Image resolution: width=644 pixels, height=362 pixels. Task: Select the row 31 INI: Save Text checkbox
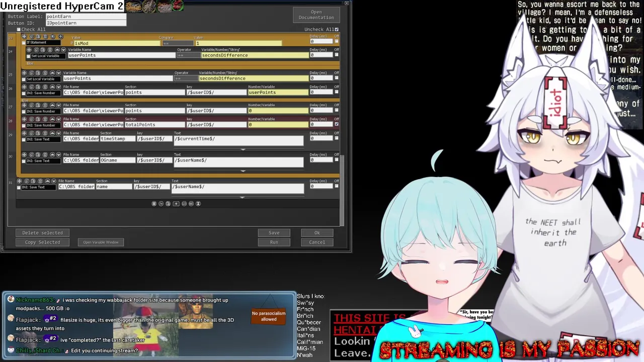point(19,188)
